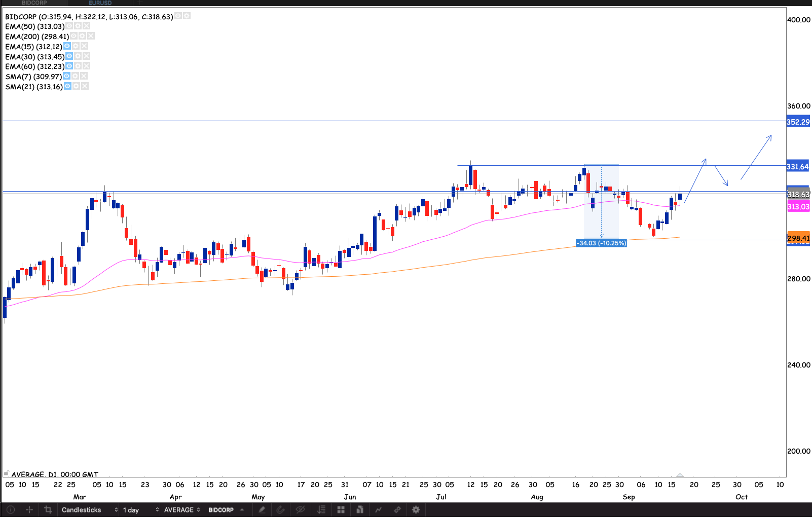Open the AVERAGE price type dropdown

click(x=181, y=510)
